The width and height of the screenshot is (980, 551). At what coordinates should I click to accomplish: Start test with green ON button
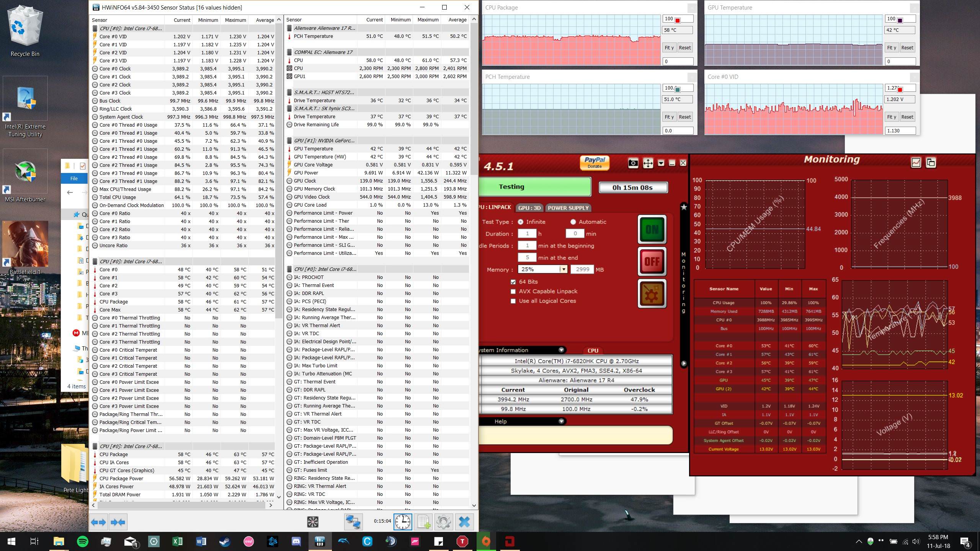click(652, 229)
